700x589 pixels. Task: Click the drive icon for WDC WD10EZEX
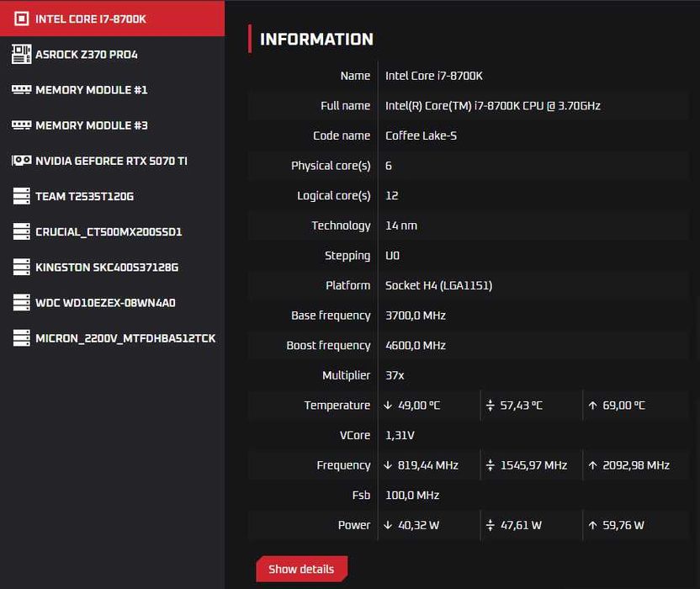point(21,302)
